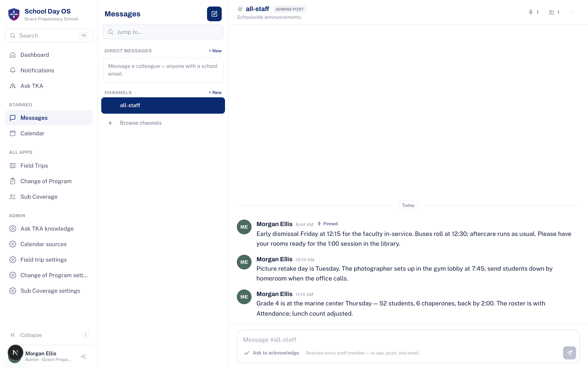Click the Calendar sources gear icon

pos(13,244)
